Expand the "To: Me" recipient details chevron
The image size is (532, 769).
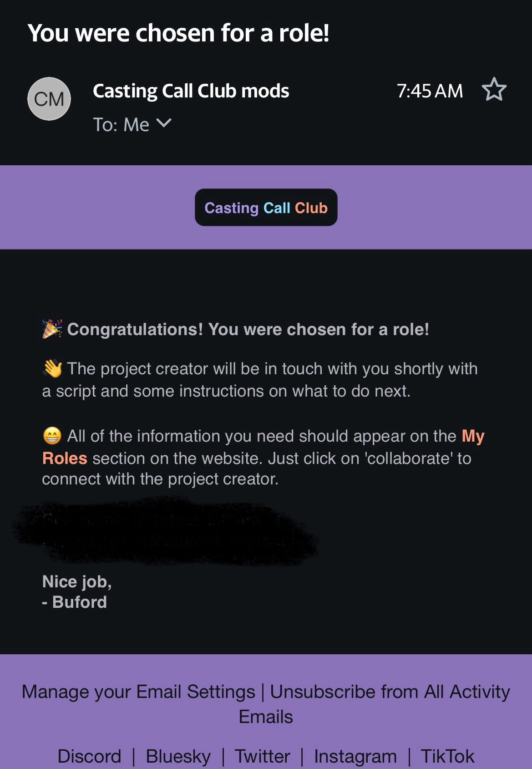pyautogui.click(x=164, y=123)
